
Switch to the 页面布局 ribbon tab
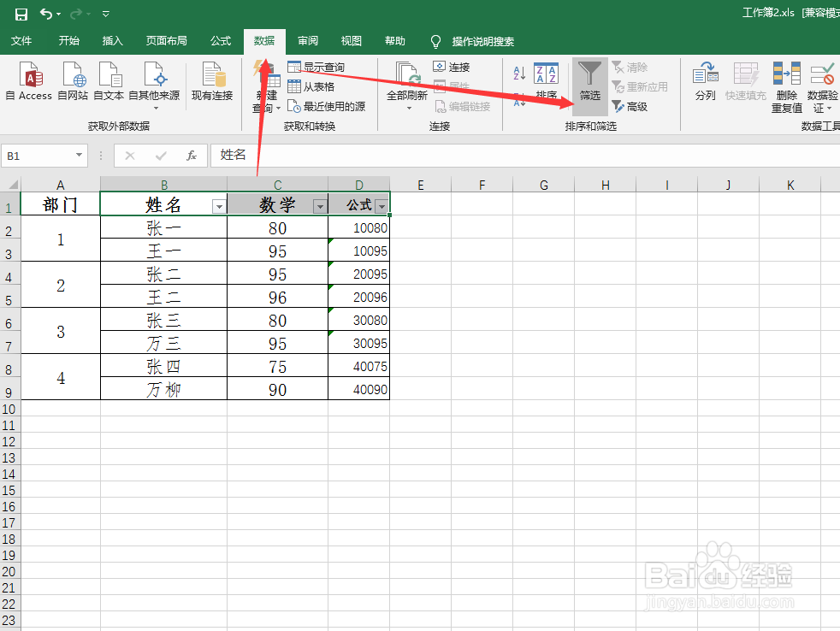click(x=167, y=41)
